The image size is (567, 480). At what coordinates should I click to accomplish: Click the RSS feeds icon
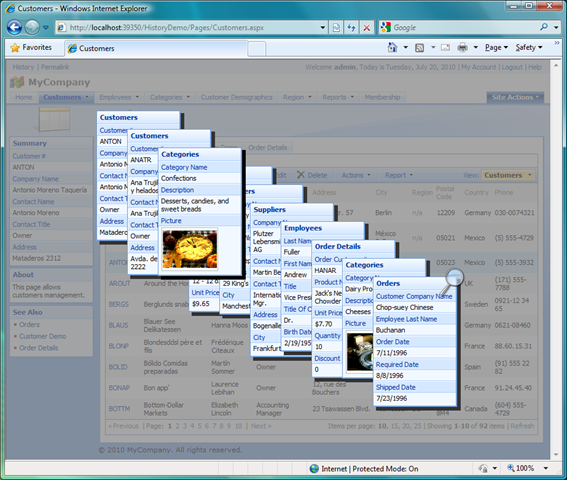click(x=419, y=47)
